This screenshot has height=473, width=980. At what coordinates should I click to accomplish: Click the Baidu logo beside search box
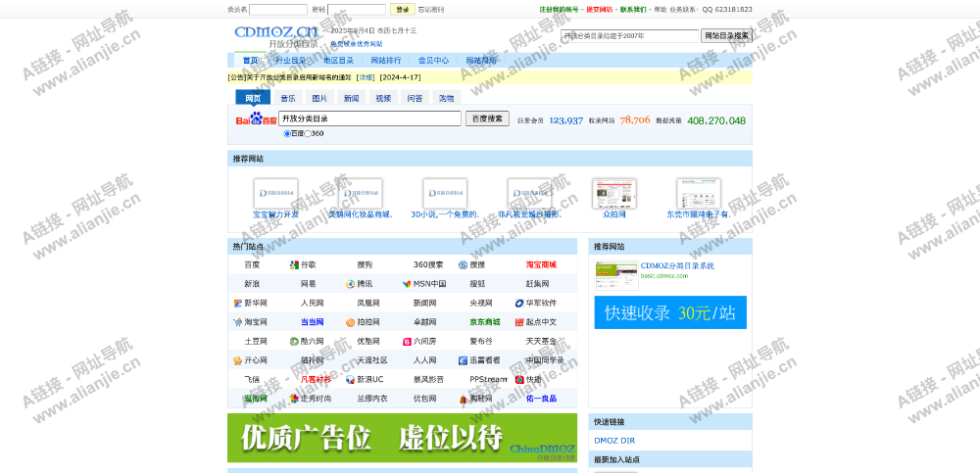coord(256,118)
